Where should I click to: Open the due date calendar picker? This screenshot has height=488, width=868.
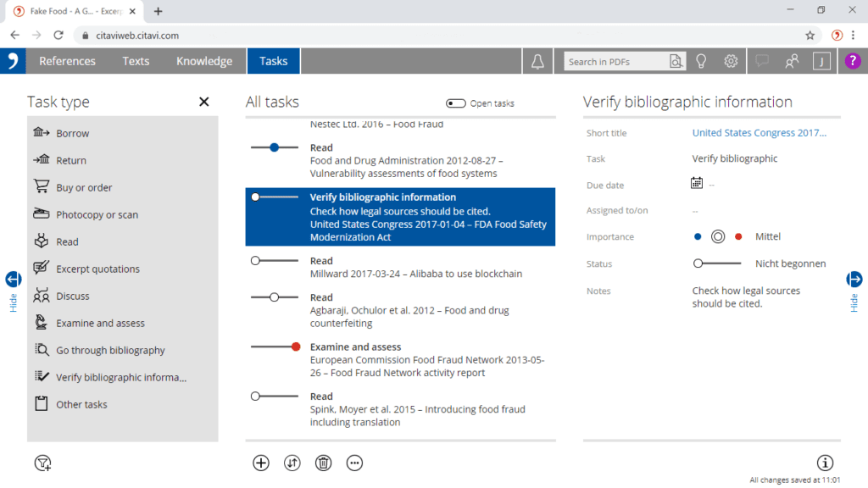[697, 183]
